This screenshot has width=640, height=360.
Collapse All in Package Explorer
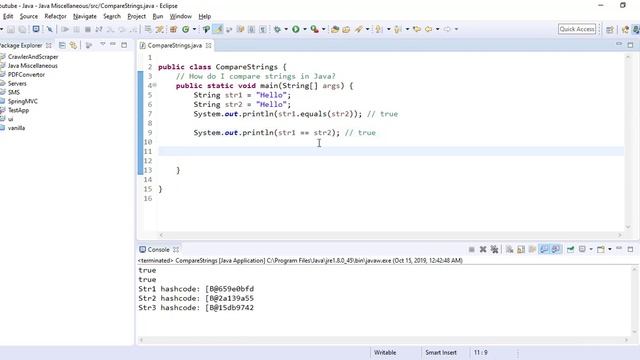62,45
